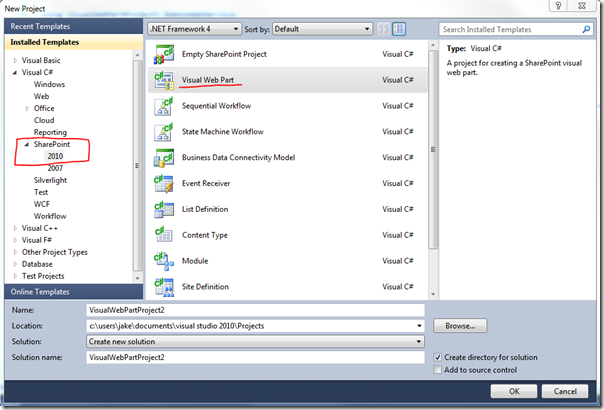Expand the Visual F# node arrow
Image resolution: width=604 pixels, height=410 pixels.
pos(15,240)
